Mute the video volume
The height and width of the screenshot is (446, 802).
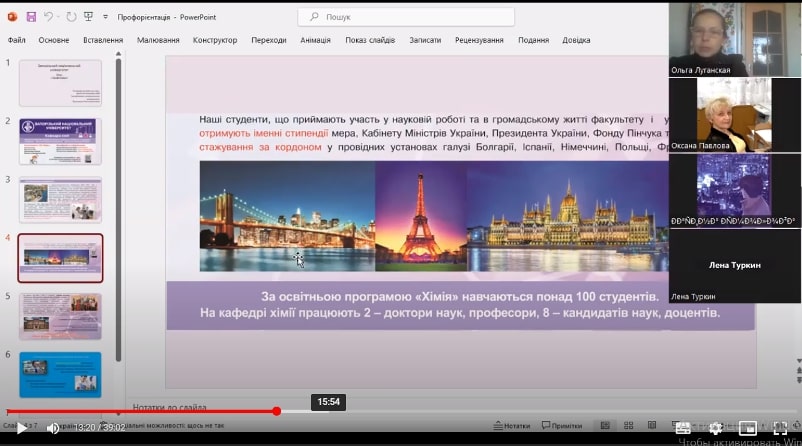coord(52,428)
